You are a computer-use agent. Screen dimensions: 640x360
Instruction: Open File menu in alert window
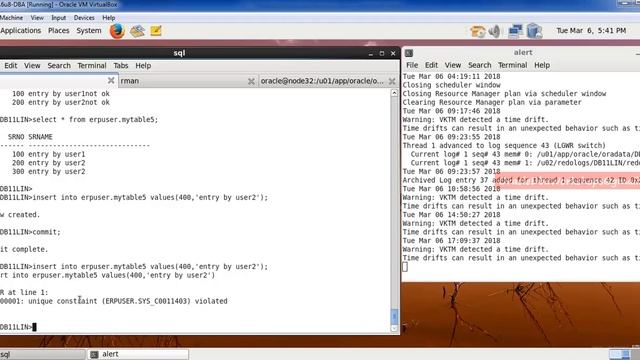412,65
